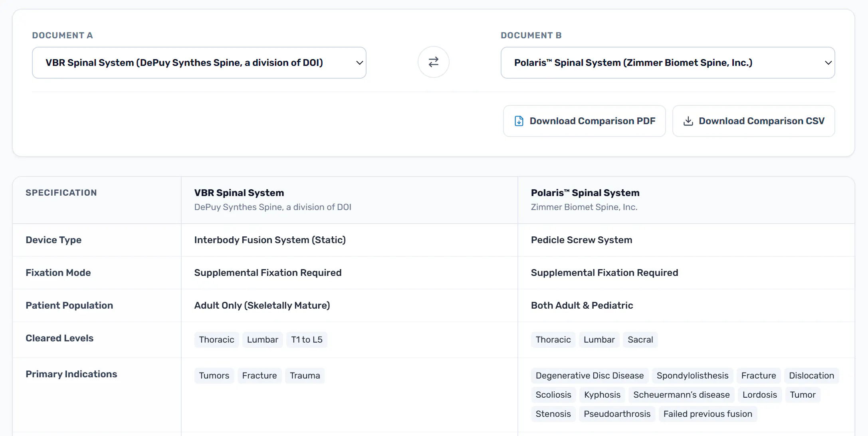The height and width of the screenshot is (436, 868).
Task: Select the Degenerative Disc Disease tag
Action: (x=589, y=376)
